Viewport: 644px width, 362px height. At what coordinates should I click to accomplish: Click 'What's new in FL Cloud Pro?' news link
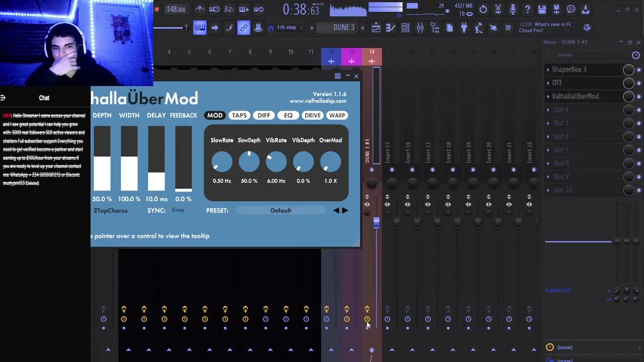[x=545, y=27]
